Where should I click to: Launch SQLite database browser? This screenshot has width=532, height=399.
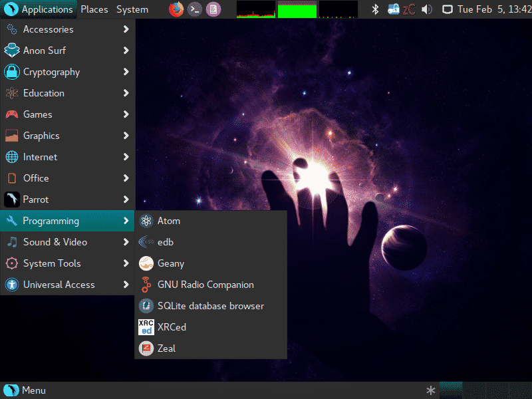(x=210, y=306)
